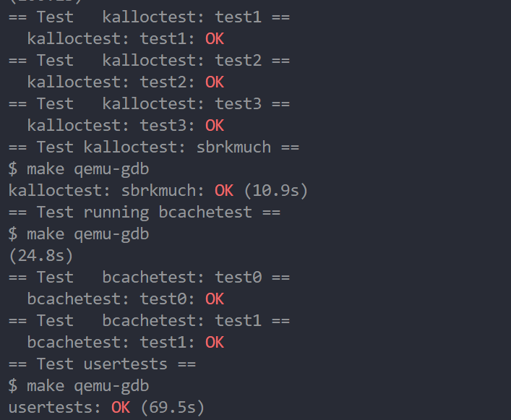Click the red OK beside sbrkmuch
The image size is (511, 420).
tap(224, 191)
